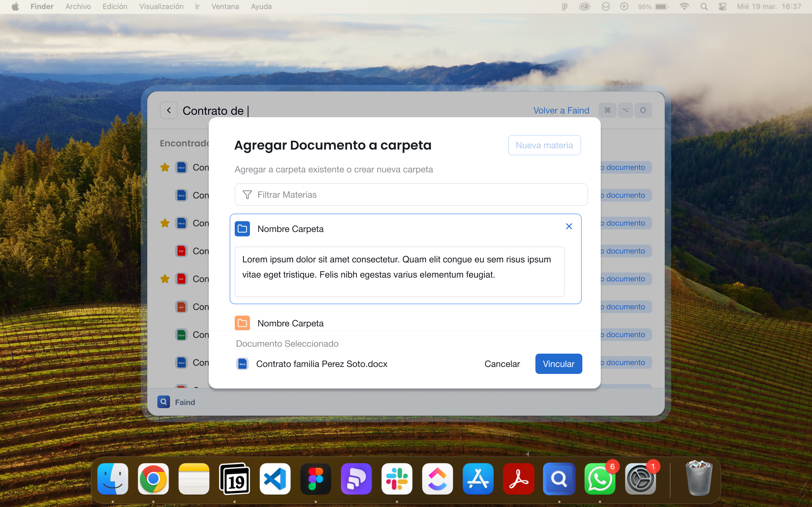This screenshot has height=507, width=812.
Task: Expand the second Nombre Carpeta row
Action: [x=290, y=323]
